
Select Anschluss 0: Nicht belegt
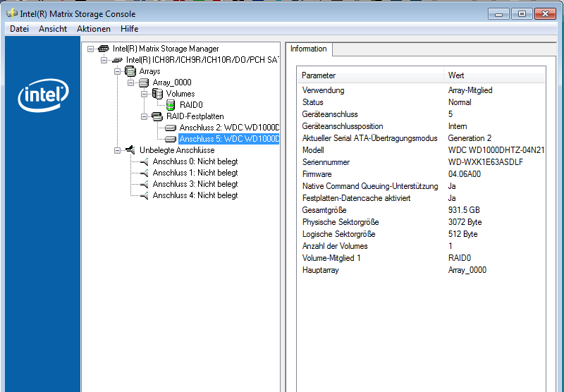[x=195, y=161]
